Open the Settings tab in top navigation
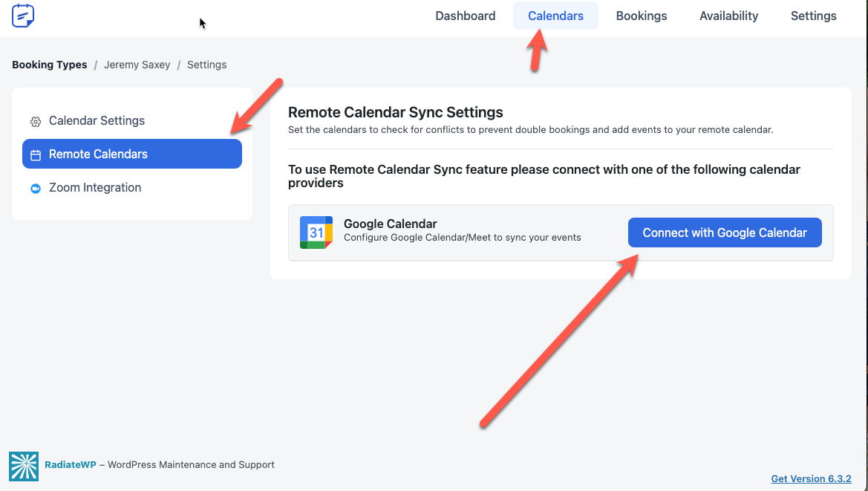The height and width of the screenshot is (491, 868). coord(813,16)
